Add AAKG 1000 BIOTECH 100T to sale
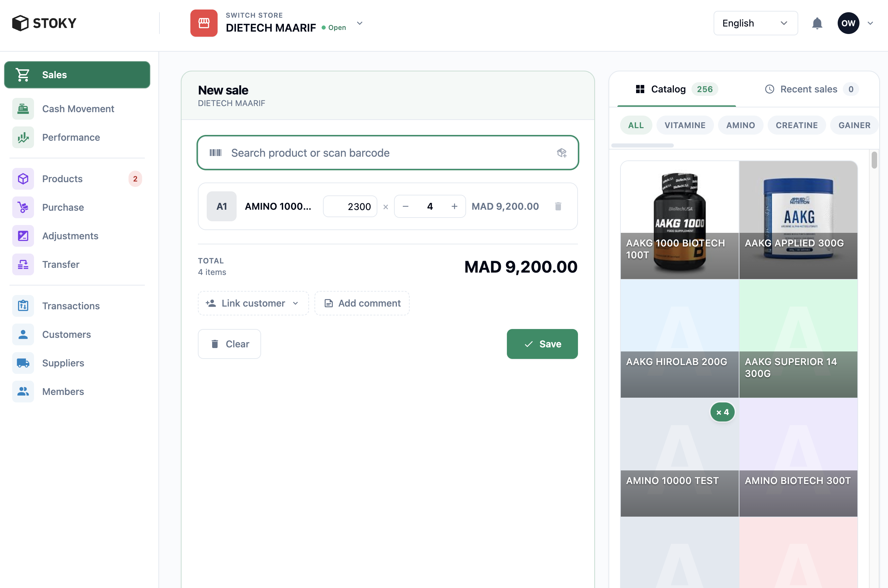Screen dimensions: 888x588 [x=680, y=220]
